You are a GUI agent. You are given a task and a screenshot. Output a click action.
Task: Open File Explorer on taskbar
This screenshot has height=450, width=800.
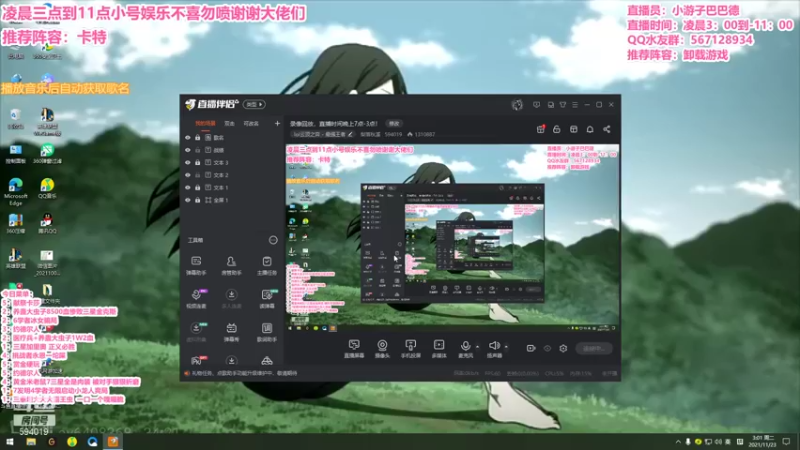31,442
